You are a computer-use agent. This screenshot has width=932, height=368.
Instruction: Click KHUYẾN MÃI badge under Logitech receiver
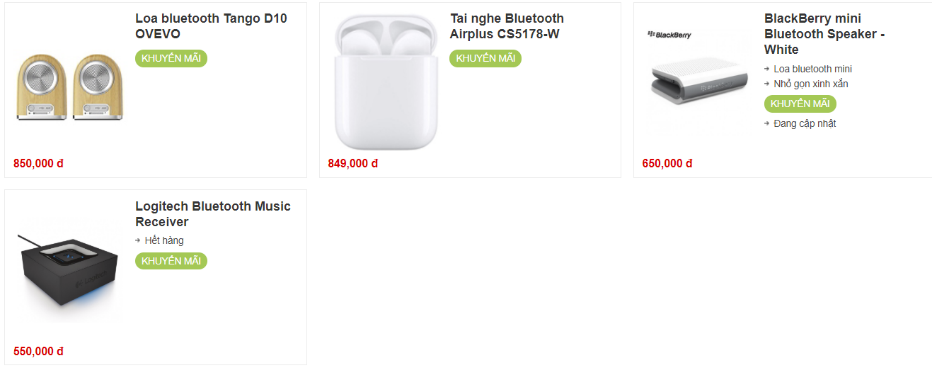point(171,260)
